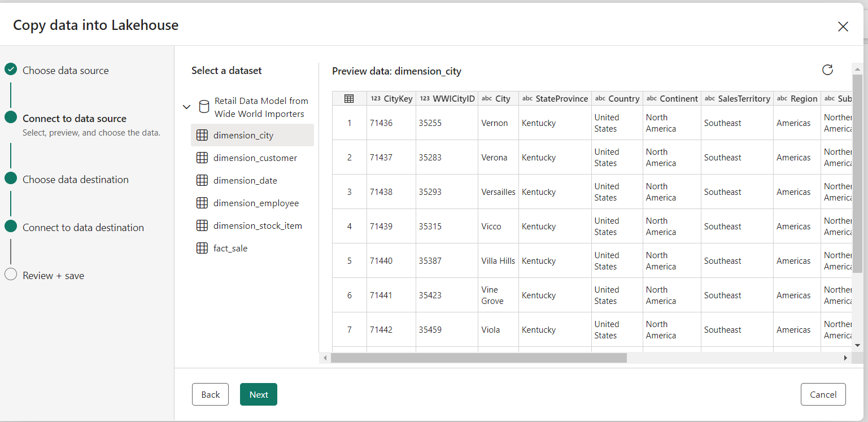This screenshot has width=868, height=422.
Task: Click the green checkmark for Choose data source
Action: pos(10,70)
